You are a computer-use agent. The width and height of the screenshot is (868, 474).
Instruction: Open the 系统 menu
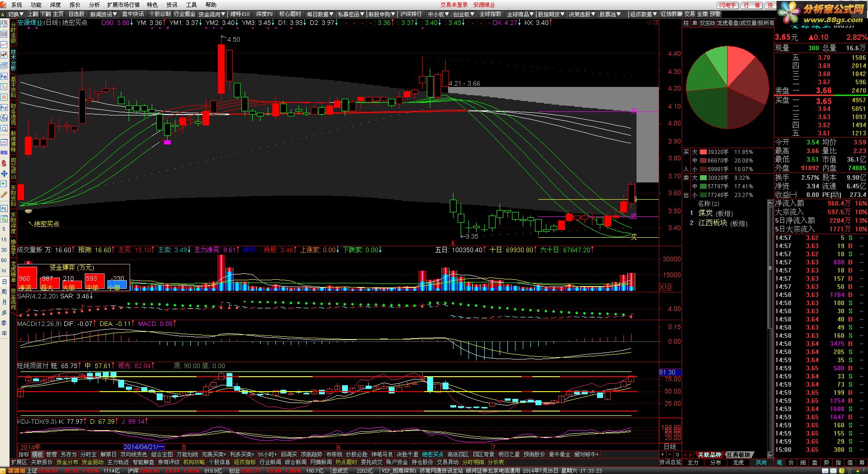coord(17,5)
